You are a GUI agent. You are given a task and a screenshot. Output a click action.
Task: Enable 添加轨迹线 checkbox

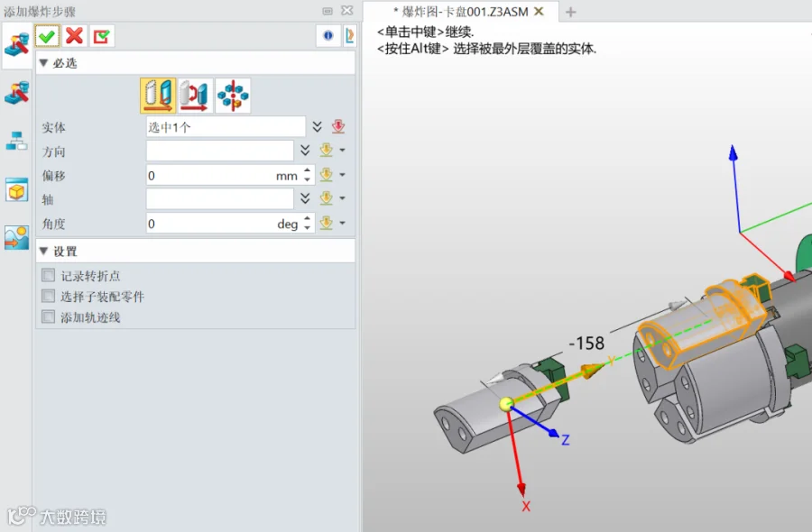[48, 316]
